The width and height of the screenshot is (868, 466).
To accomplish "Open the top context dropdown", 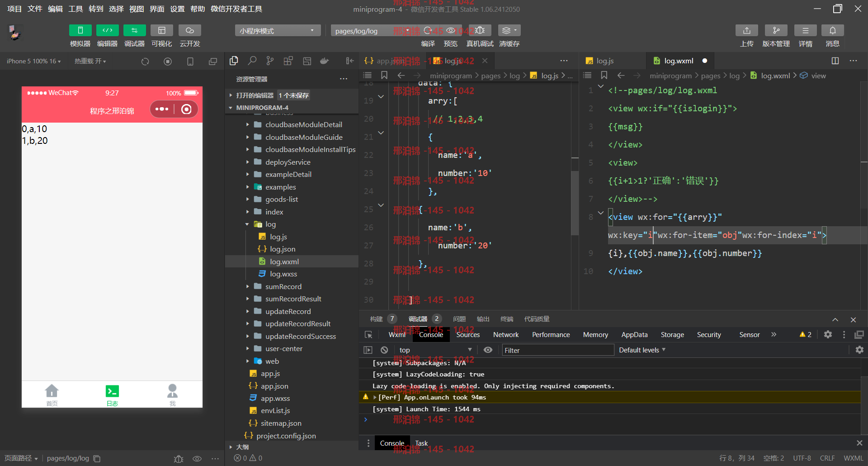I will tap(436, 350).
